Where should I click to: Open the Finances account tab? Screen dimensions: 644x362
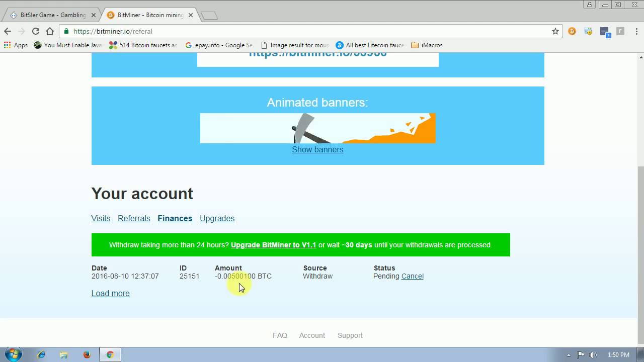(x=175, y=218)
